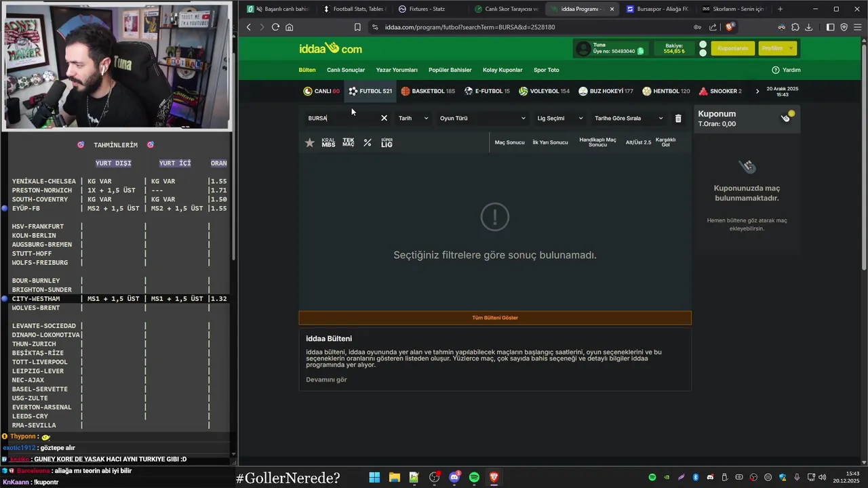Select the Tek Maç filter icon
The image size is (868, 488).
point(348,142)
